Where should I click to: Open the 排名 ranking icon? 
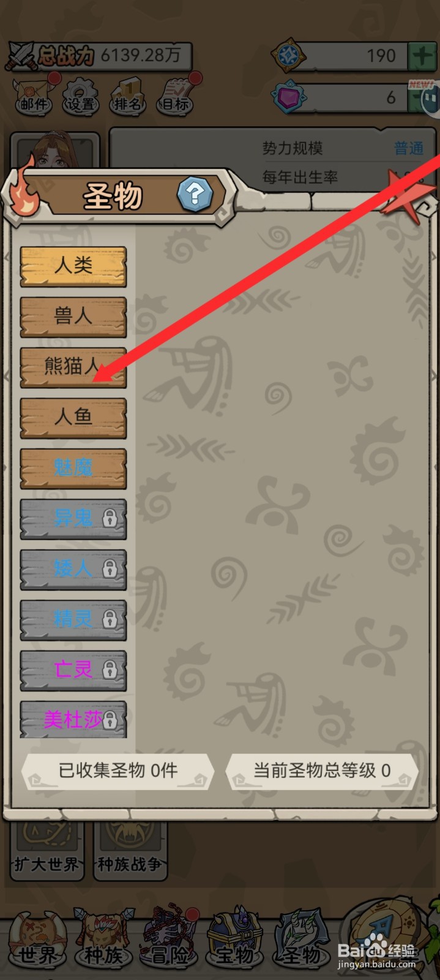coord(127,96)
